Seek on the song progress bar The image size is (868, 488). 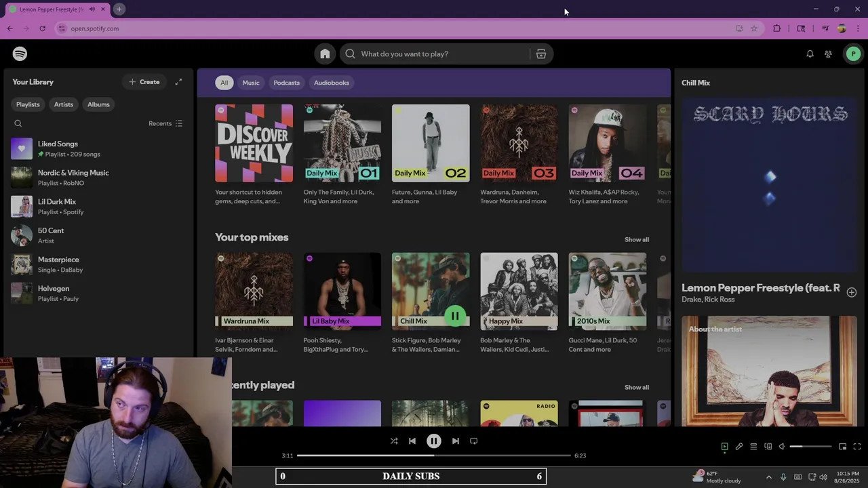(434, 455)
